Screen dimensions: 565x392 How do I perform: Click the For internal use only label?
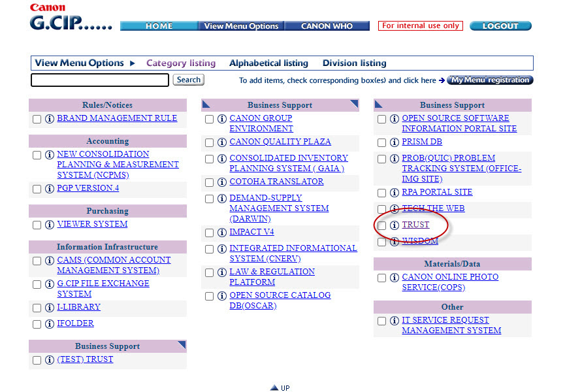(x=421, y=26)
